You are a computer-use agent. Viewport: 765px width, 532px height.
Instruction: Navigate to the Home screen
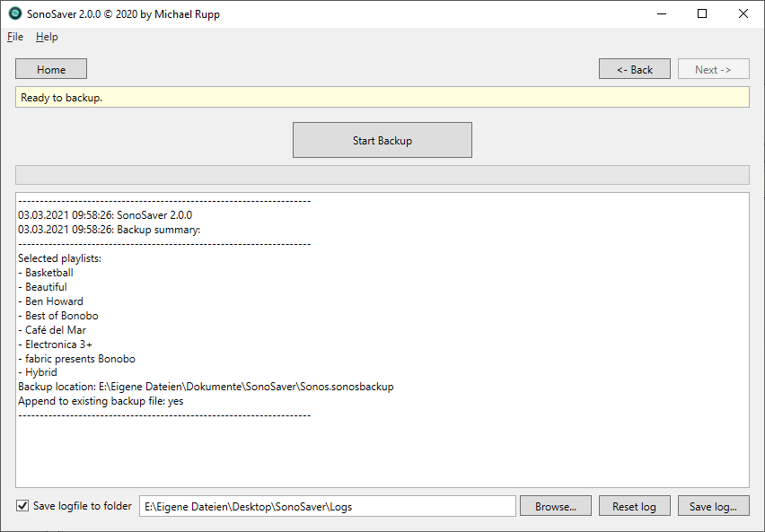tap(50, 68)
